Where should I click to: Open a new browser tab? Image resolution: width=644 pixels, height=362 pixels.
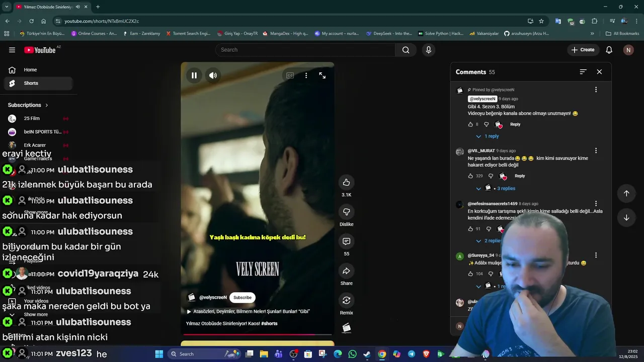[98, 7]
